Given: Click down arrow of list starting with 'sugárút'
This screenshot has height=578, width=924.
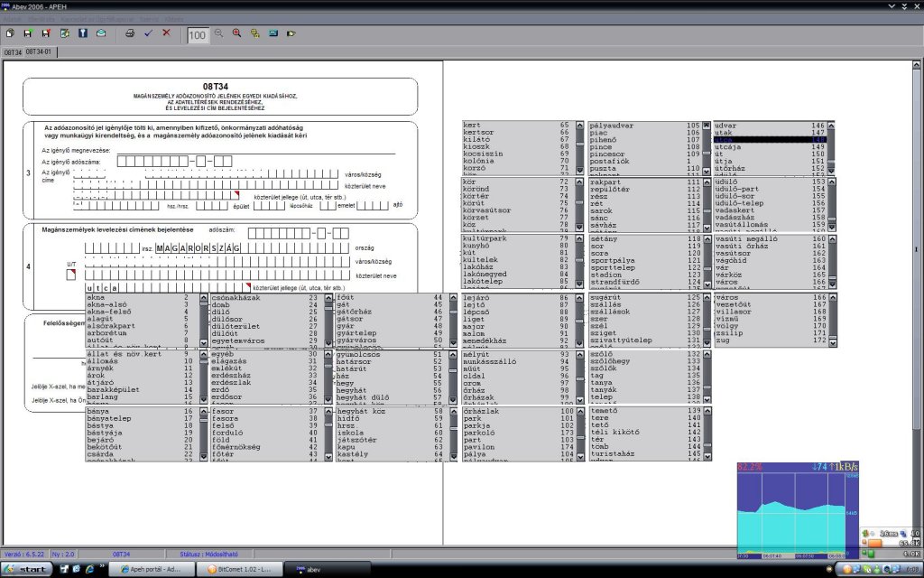Looking at the screenshot, I should pyautogui.click(x=707, y=342).
